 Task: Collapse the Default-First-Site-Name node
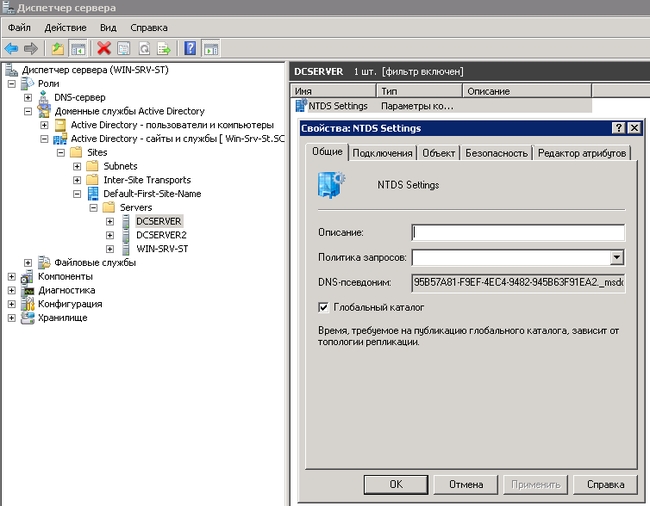[77, 194]
